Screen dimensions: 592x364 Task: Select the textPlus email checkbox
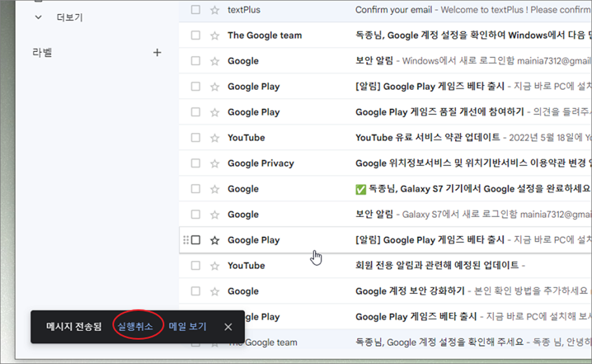[196, 10]
